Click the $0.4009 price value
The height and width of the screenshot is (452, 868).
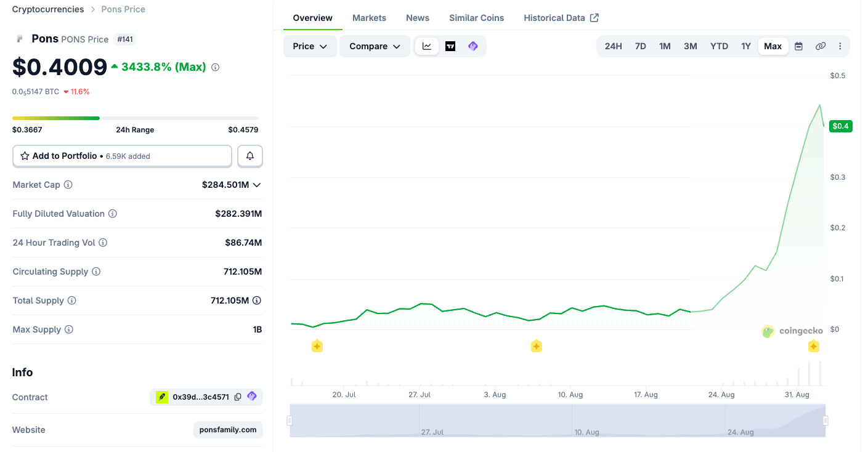60,67
